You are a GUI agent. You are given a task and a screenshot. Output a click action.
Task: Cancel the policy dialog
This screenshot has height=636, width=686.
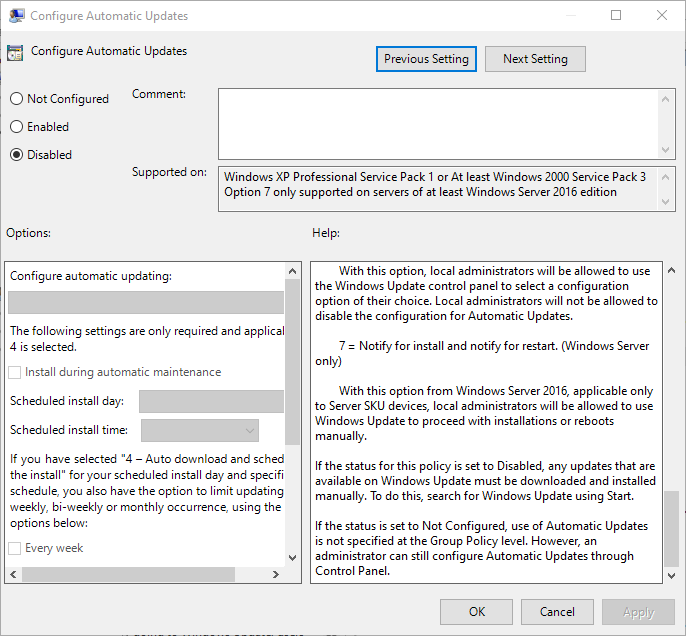pos(557,612)
